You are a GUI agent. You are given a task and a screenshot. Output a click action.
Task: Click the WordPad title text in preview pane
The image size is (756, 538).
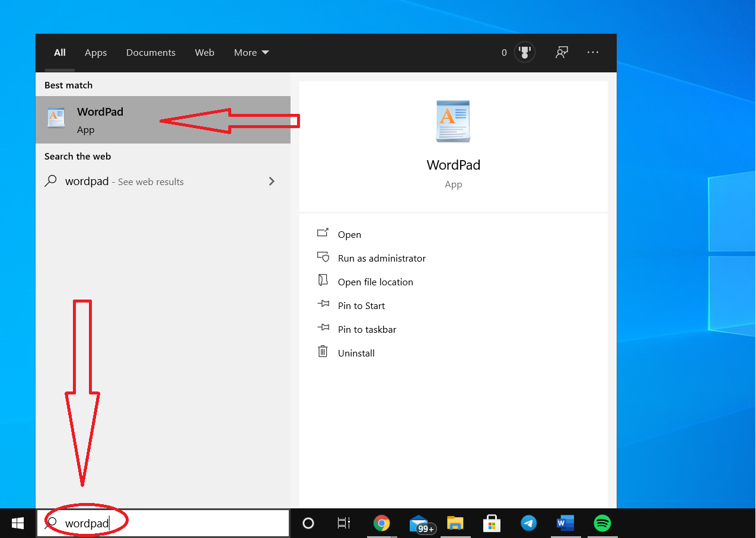click(453, 165)
